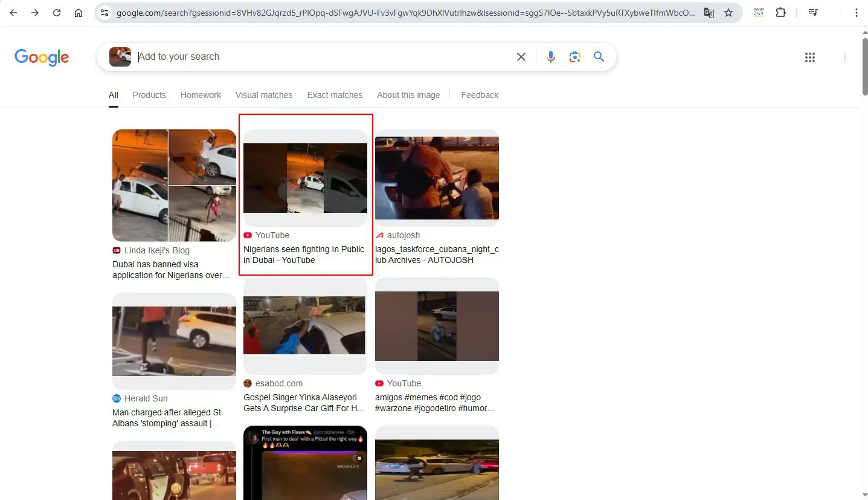The width and height of the screenshot is (868, 500).
Task: Bookmark this page with the star icon
Action: 728,13
